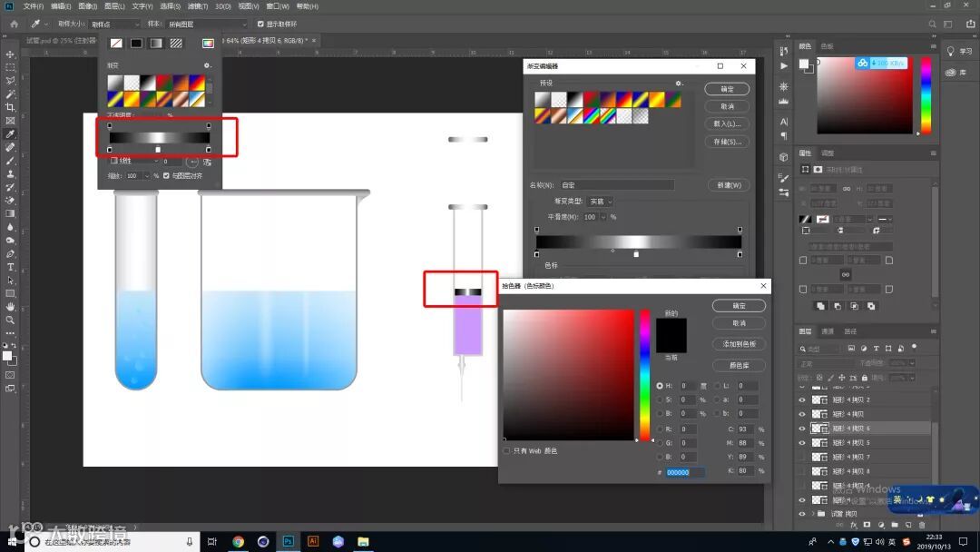Select the H radio button in color picker
Screen dimensions: 980x552
click(660, 386)
